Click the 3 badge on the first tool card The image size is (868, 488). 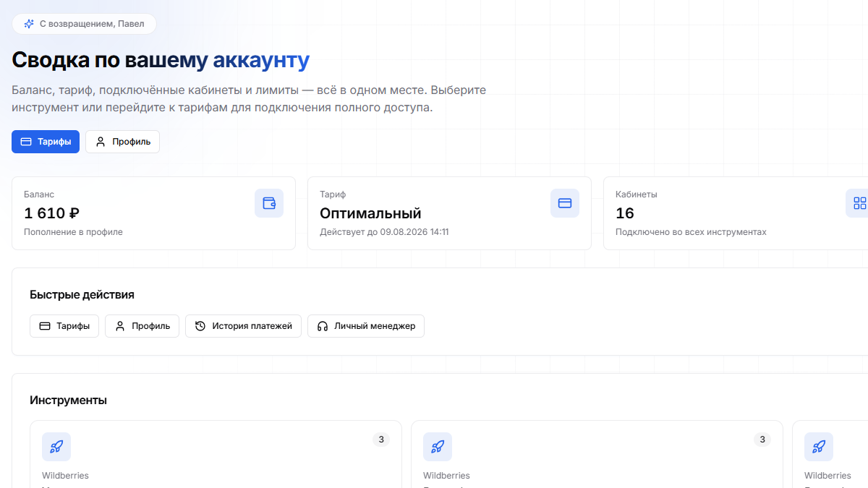click(381, 440)
